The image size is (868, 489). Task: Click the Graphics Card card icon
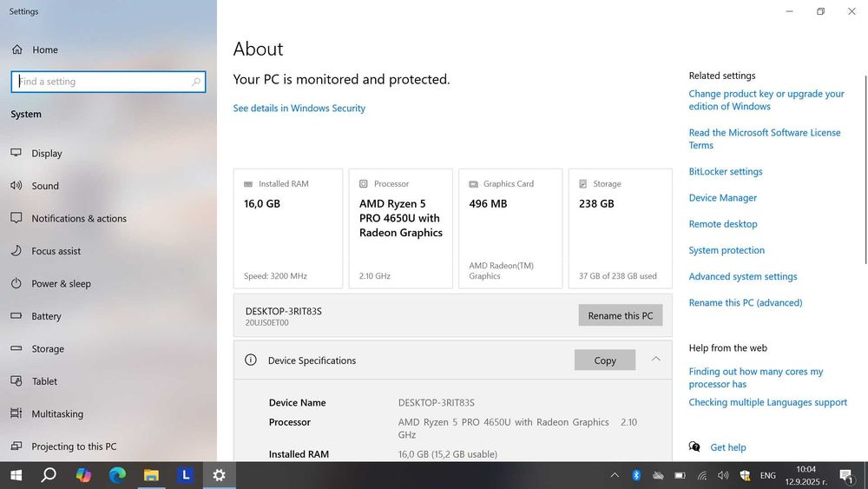pyautogui.click(x=473, y=184)
